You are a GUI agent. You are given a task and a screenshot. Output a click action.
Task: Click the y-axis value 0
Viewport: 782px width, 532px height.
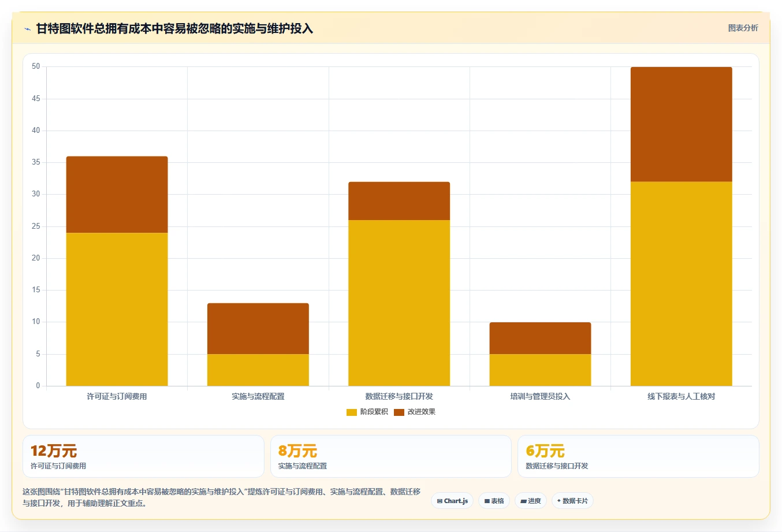pos(38,386)
